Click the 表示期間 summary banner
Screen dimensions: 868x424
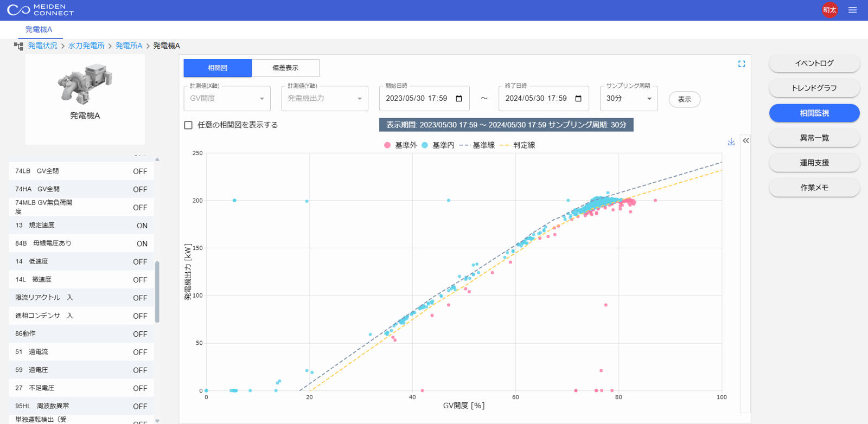[506, 125]
